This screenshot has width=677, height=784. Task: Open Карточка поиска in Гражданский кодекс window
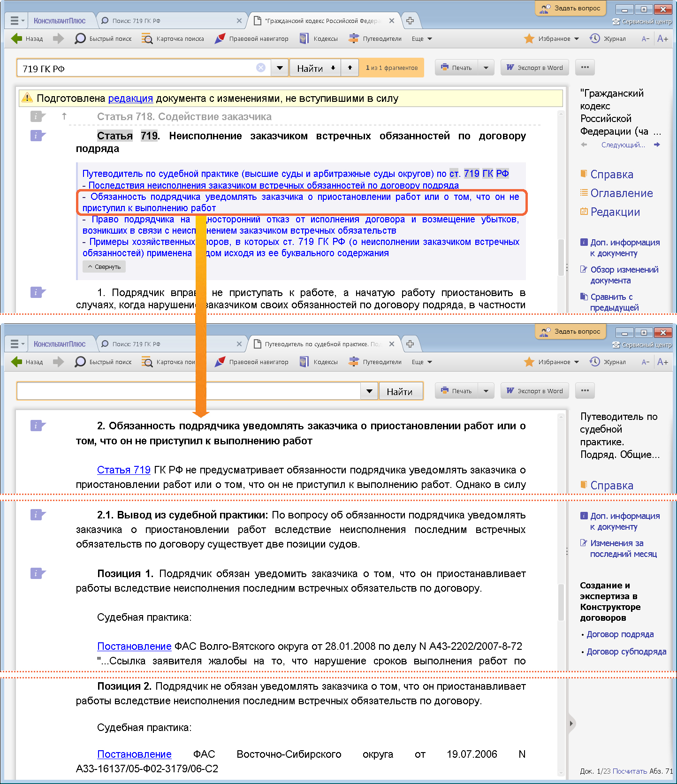173,38
